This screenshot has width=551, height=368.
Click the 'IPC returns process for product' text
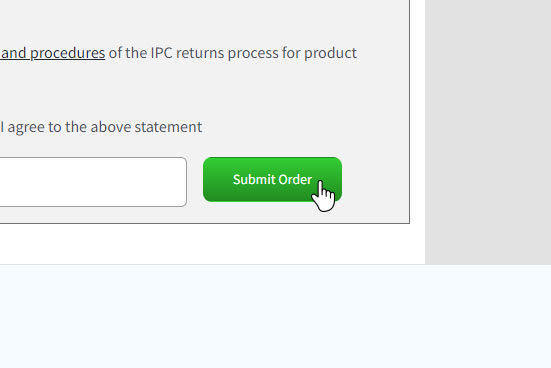tap(254, 53)
